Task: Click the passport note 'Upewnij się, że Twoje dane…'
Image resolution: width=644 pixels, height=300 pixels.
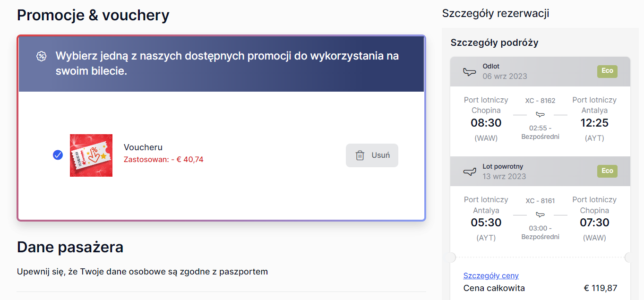Action: pos(142,272)
